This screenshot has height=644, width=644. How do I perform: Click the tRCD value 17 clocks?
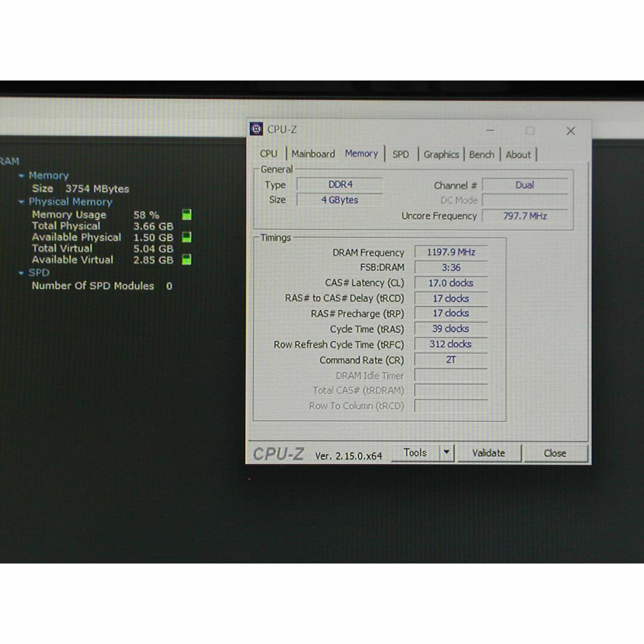(451, 298)
